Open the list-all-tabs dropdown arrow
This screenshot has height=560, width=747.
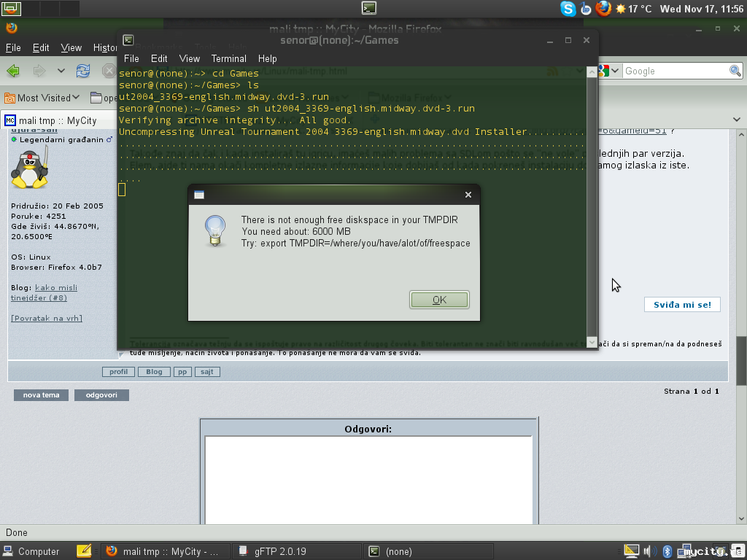(x=737, y=120)
